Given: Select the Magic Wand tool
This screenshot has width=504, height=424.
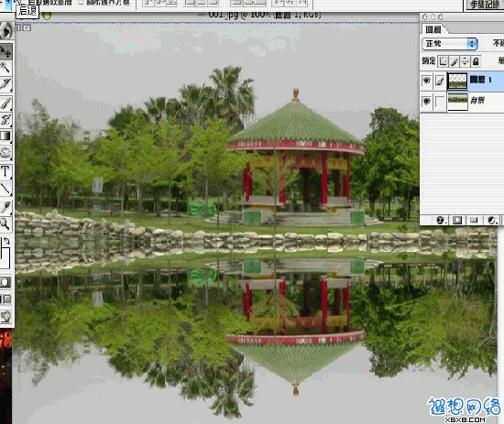Looking at the screenshot, I should coord(5,68).
